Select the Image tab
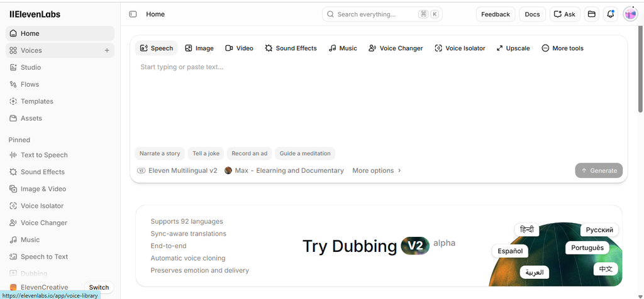Viewport: 644px width, 299px height. (x=199, y=48)
